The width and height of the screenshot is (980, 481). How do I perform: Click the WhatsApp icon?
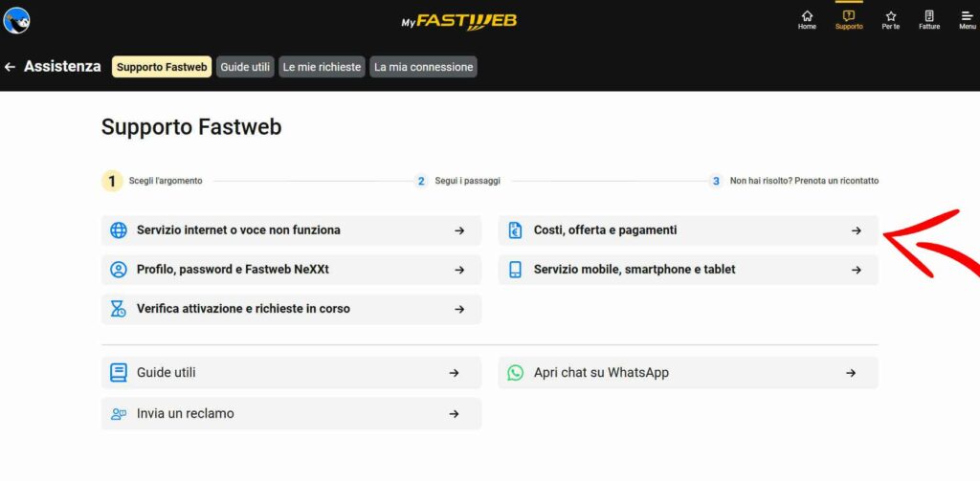[x=515, y=373]
